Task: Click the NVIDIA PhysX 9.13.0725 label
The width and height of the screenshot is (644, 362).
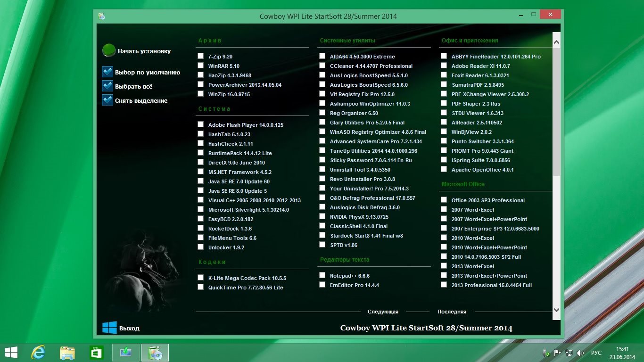Action: tap(359, 217)
